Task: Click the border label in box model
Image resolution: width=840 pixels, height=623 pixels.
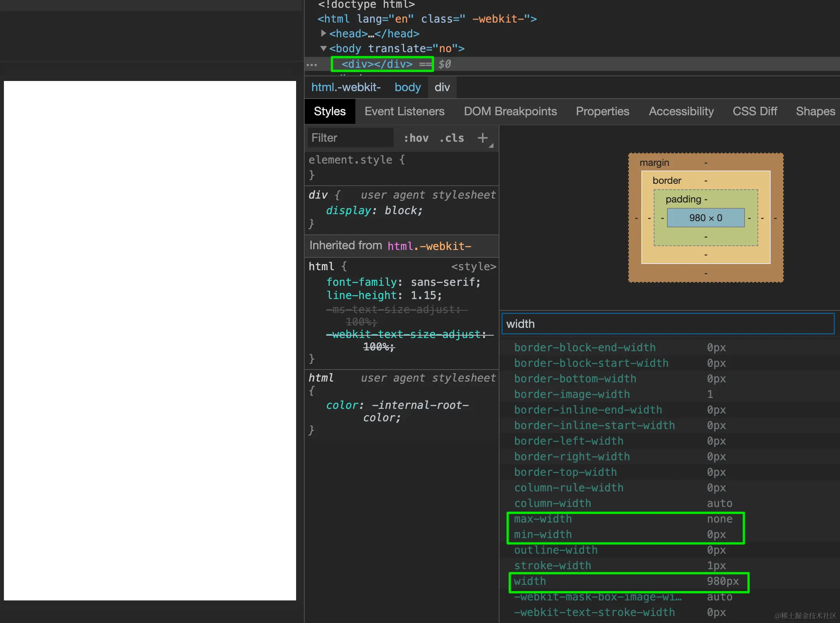Action: (x=667, y=181)
